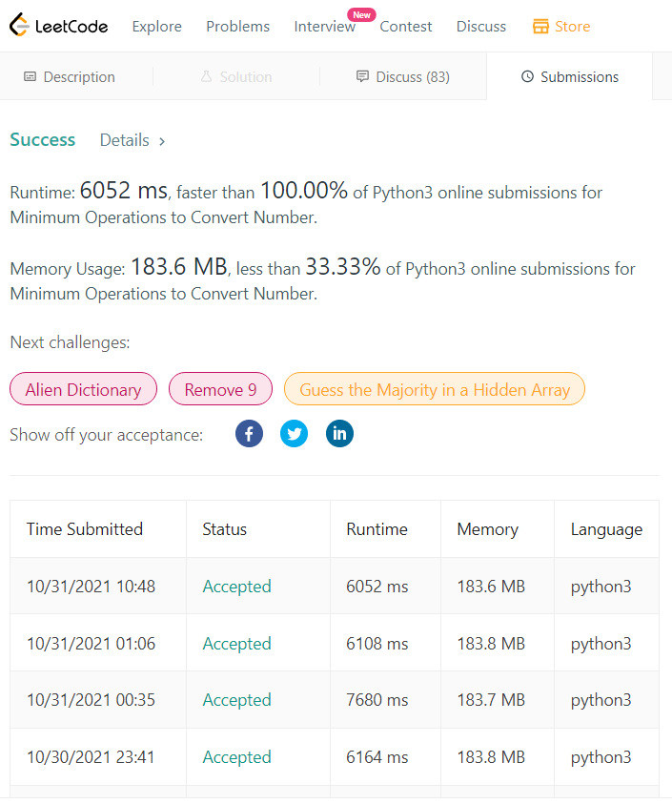This screenshot has height=804, width=672.
Task: View the Accepted submission from 10/31/2021 10:48
Action: [x=236, y=587]
